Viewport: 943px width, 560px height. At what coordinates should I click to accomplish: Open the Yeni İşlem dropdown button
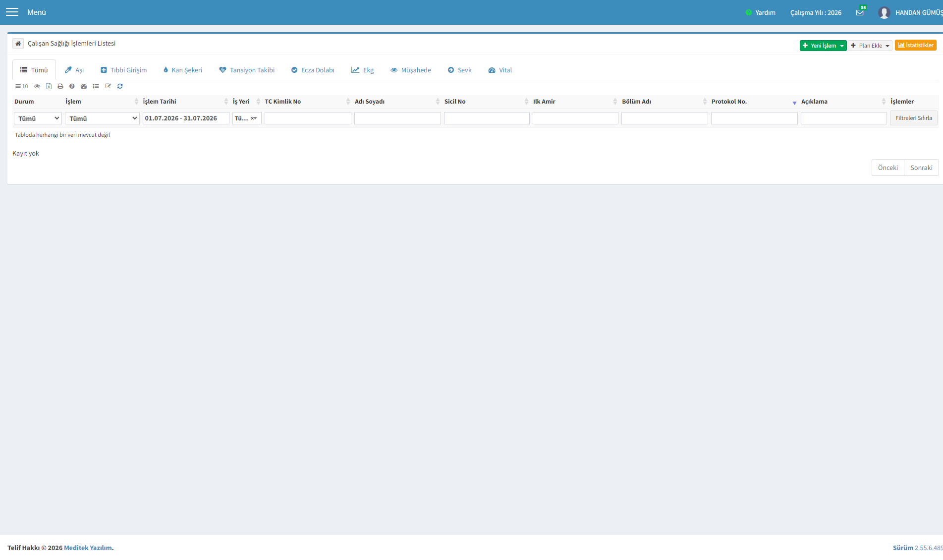pyautogui.click(x=823, y=46)
